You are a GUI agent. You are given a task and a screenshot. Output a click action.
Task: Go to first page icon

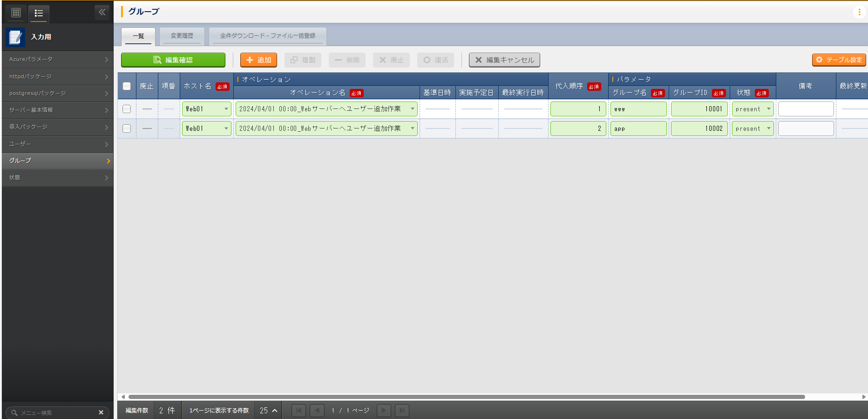[x=298, y=411]
